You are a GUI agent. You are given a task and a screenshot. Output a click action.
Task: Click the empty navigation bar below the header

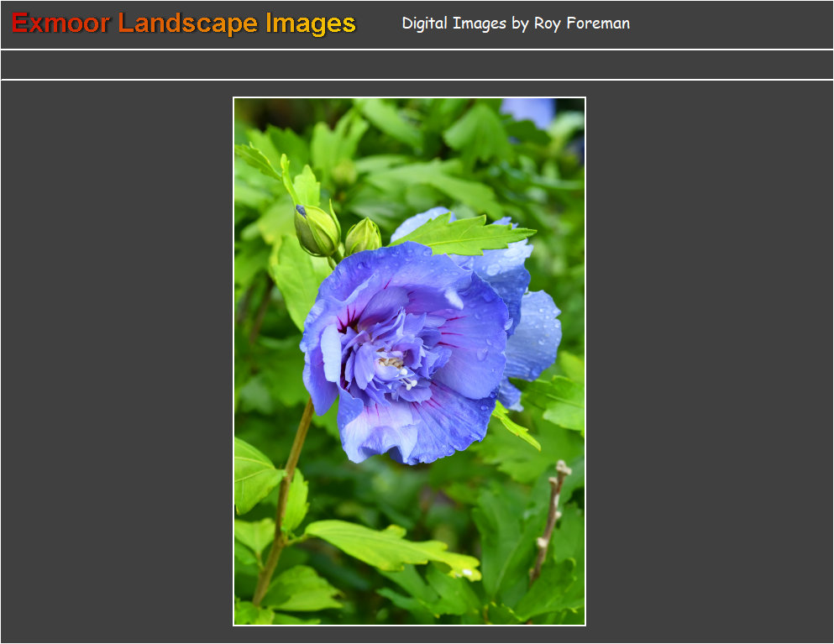pyautogui.click(x=417, y=65)
